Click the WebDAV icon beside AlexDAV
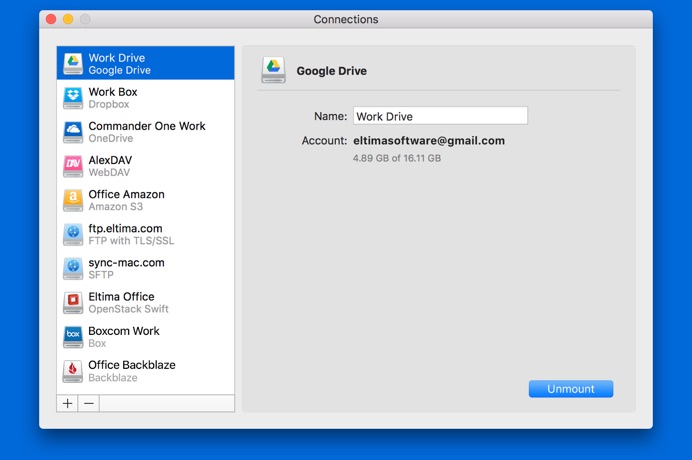The height and width of the screenshot is (460, 692). click(73, 166)
